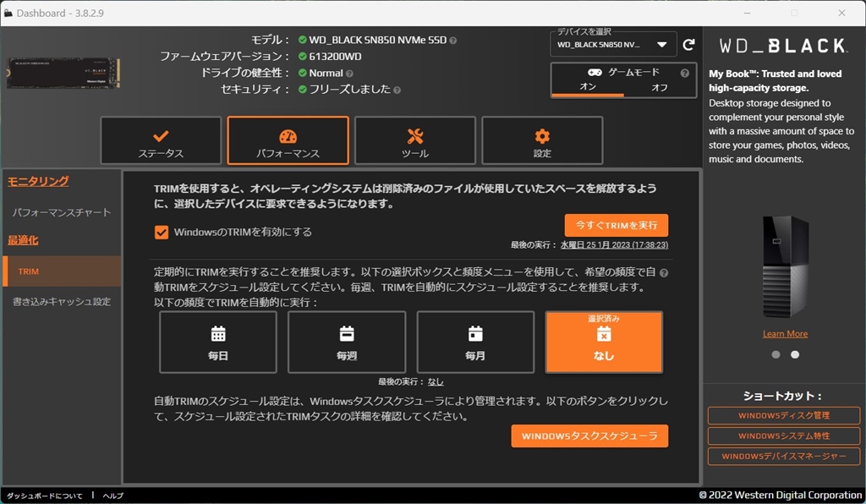This screenshot has height=504, width=866.
Task: Select 毎月 TRIM schedule option
Action: pyautogui.click(x=475, y=342)
